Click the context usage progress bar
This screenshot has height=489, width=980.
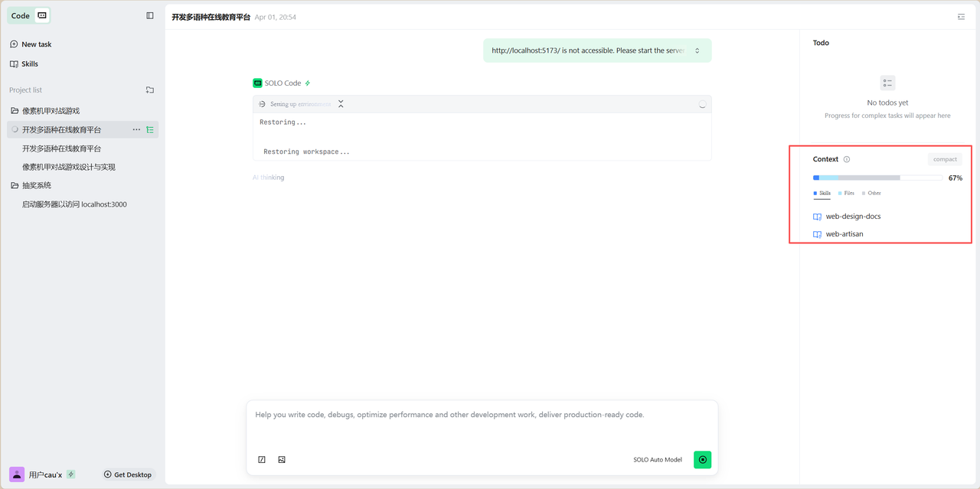(877, 178)
